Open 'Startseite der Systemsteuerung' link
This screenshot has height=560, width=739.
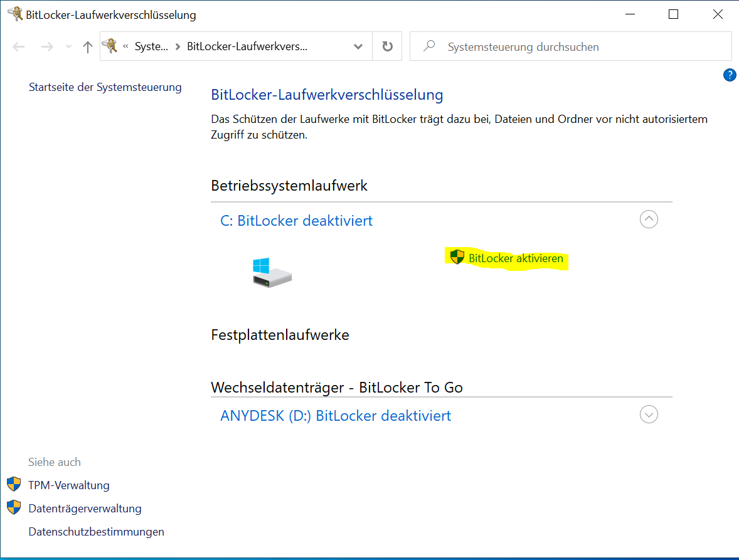(105, 87)
